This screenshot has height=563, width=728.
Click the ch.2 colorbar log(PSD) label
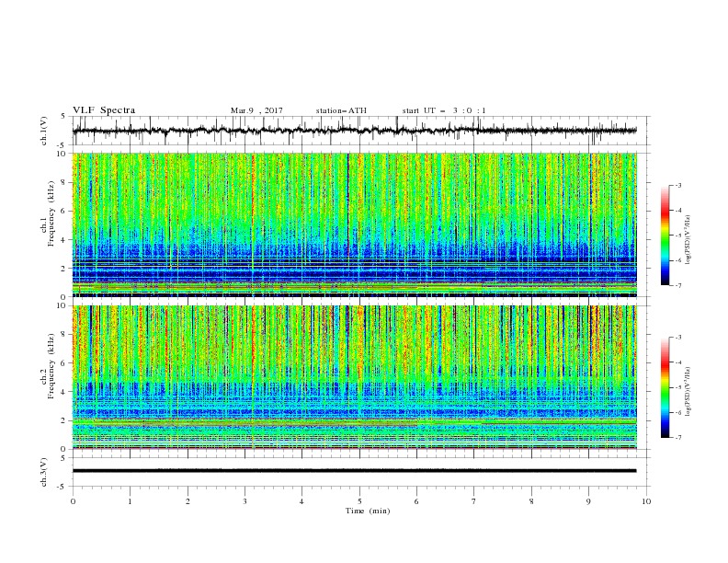point(688,392)
